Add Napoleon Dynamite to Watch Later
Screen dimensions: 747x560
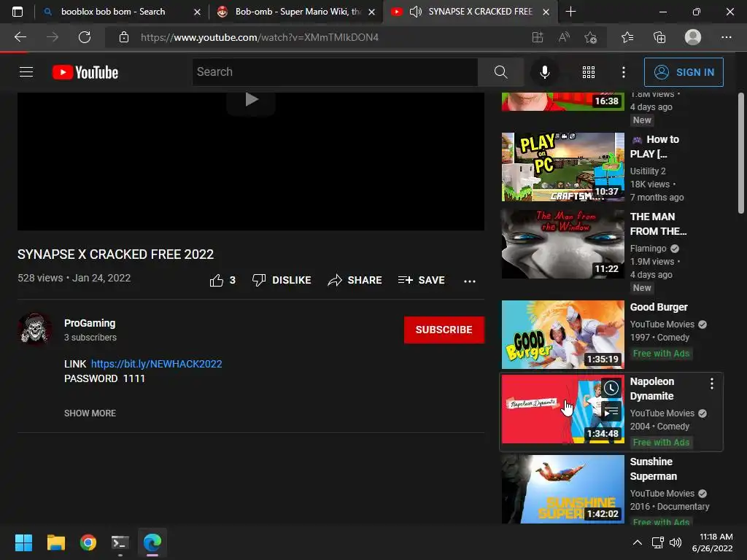611,388
